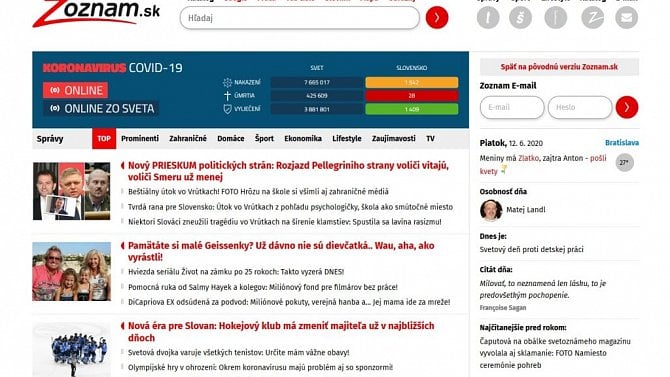Click the first gray Správy header icon

pos(488,18)
